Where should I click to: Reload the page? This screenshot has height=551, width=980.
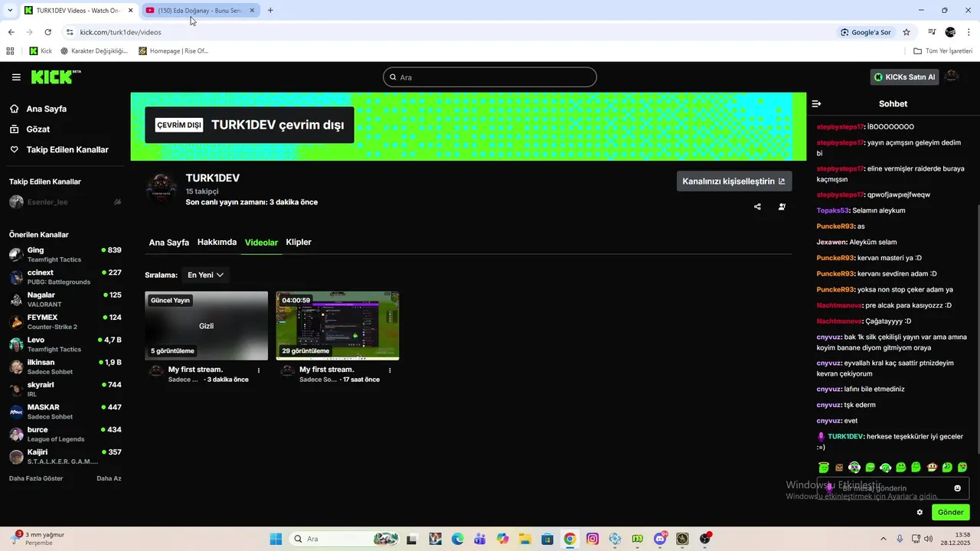[47, 32]
